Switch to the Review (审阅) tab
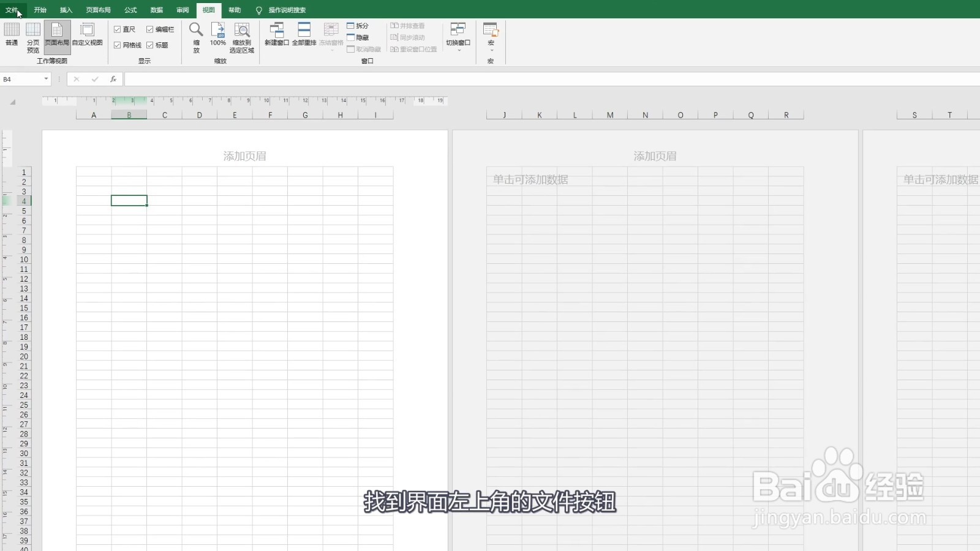Image resolution: width=980 pixels, height=551 pixels. coord(183,10)
